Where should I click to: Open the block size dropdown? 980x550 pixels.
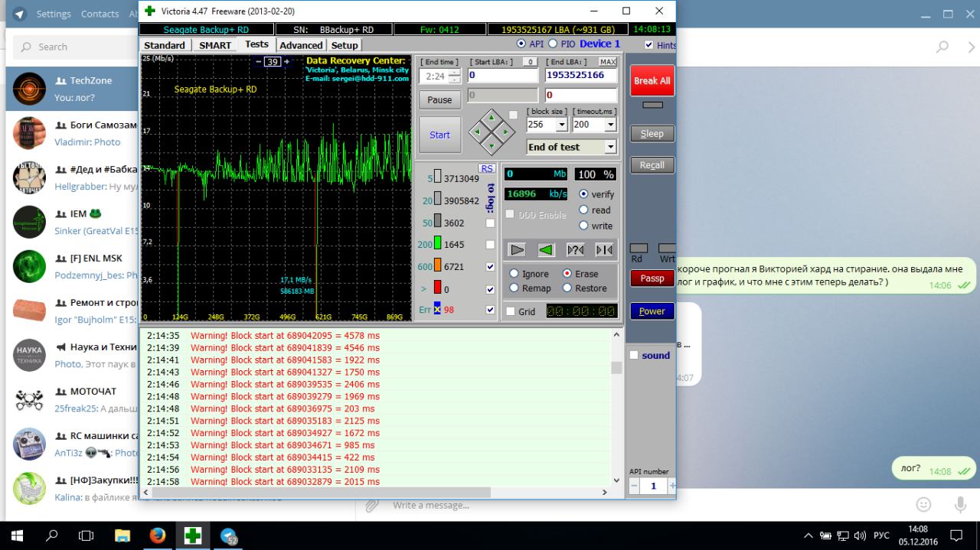pos(561,125)
